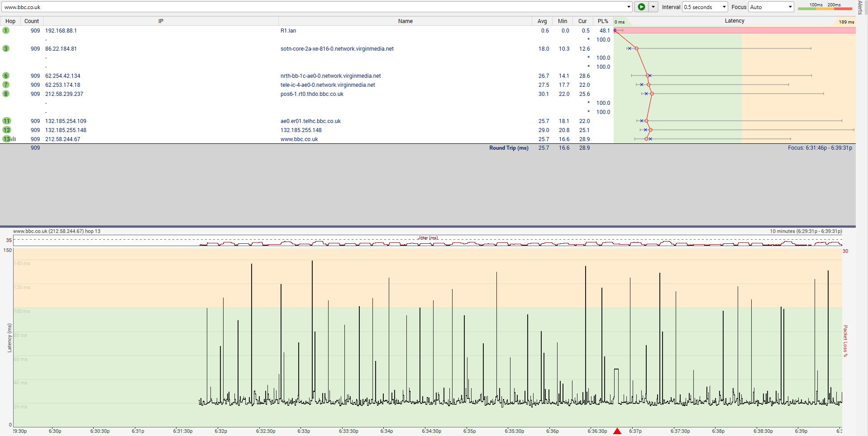Select hop 3 green circle icon
Screen dimensions: 868x436
click(x=6, y=48)
